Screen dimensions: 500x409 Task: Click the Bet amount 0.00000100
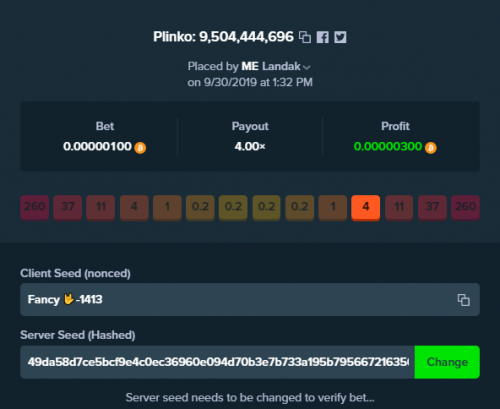point(97,146)
